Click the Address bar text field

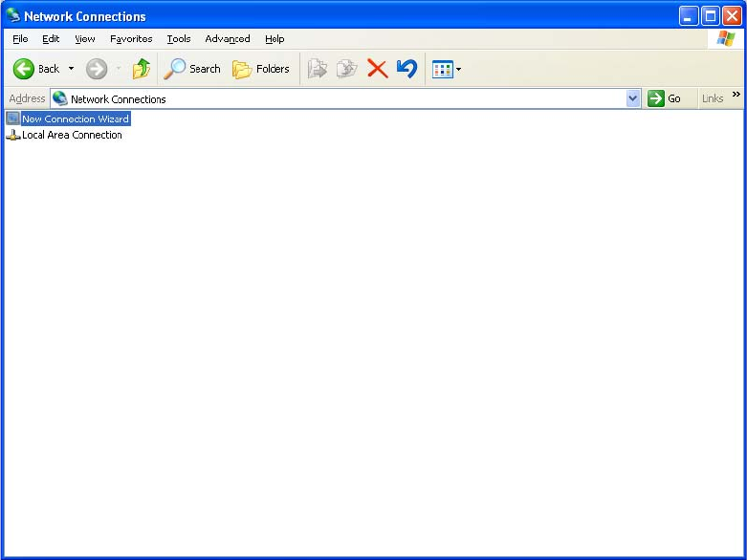[339, 99]
